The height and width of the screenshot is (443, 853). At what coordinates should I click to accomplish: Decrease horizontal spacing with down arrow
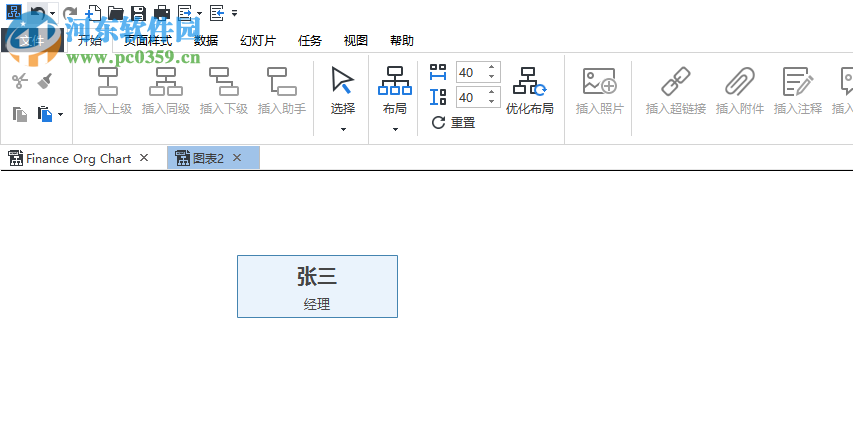(492, 77)
